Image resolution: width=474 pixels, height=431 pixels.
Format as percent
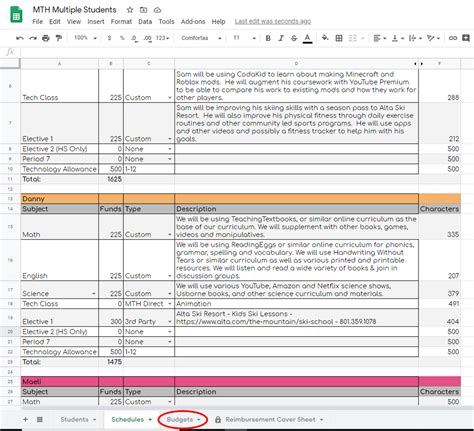[x=122, y=38]
